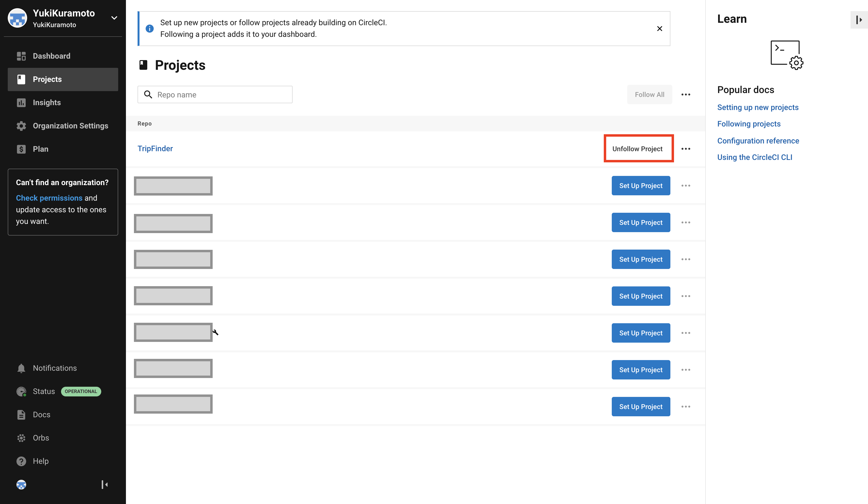Click the Organization Settings gear icon

tap(21, 126)
